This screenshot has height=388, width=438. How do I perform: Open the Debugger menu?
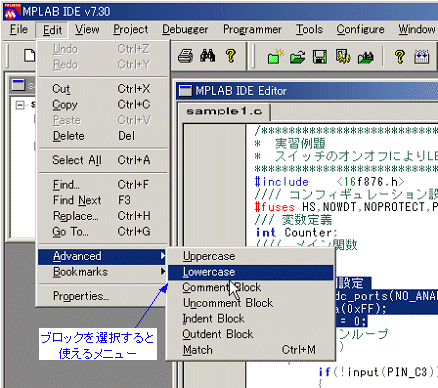(x=185, y=29)
